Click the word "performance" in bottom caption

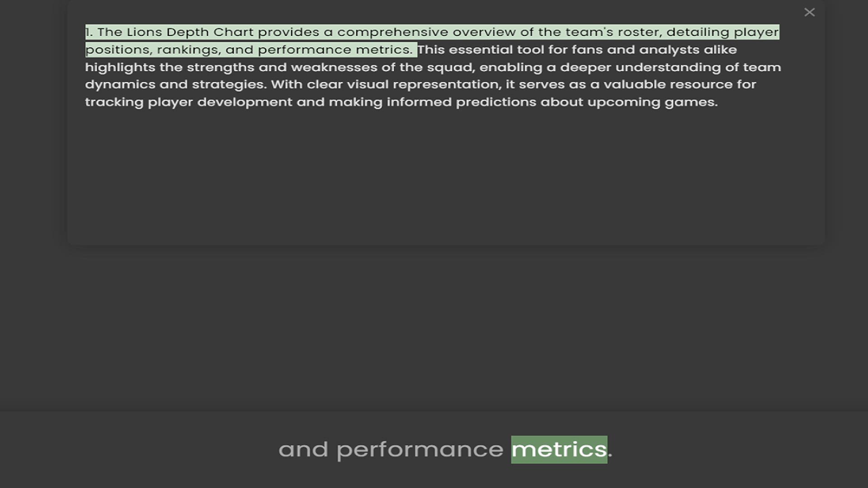coord(420,450)
